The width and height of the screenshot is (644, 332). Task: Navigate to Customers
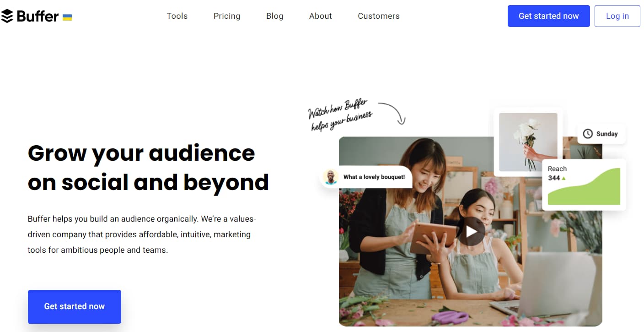click(379, 16)
